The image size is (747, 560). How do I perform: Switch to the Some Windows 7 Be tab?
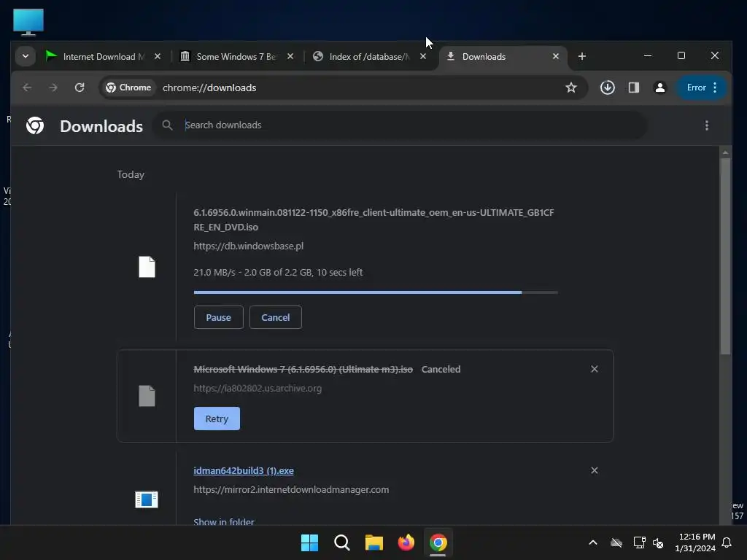coord(236,57)
